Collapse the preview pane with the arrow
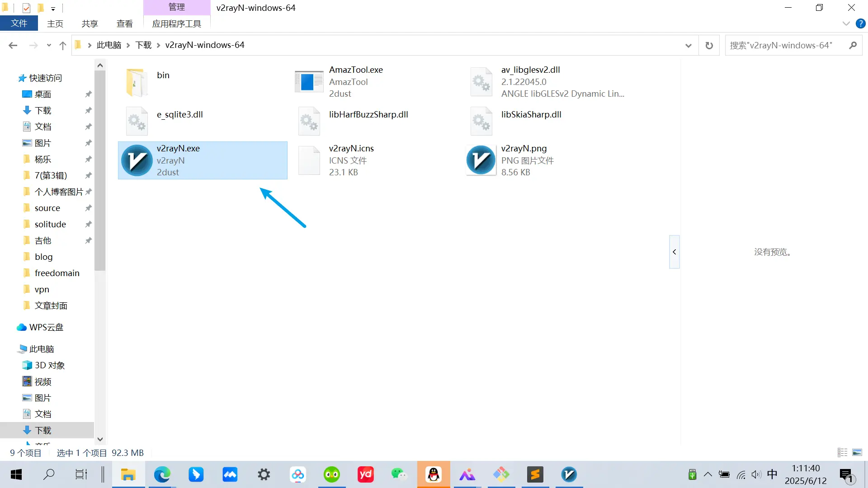 pyautogui.click(x=675, y=252)
